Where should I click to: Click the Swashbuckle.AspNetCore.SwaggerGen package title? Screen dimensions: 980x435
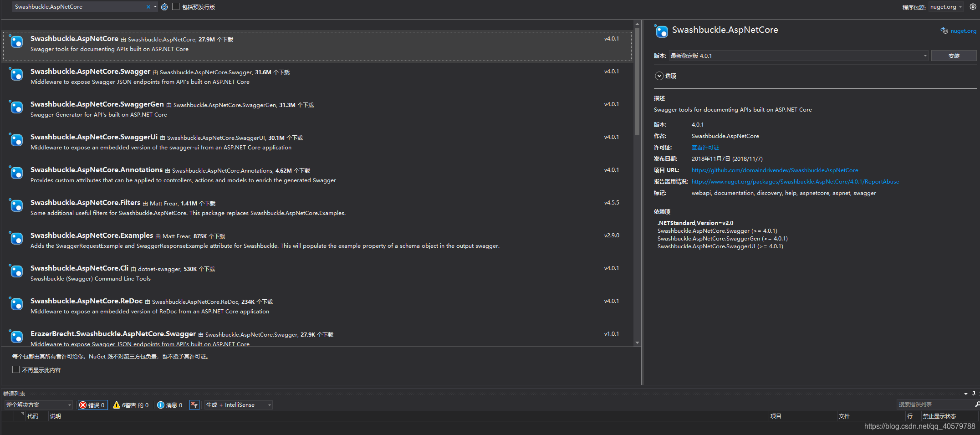pyautogui.click(x=97, y=104)
